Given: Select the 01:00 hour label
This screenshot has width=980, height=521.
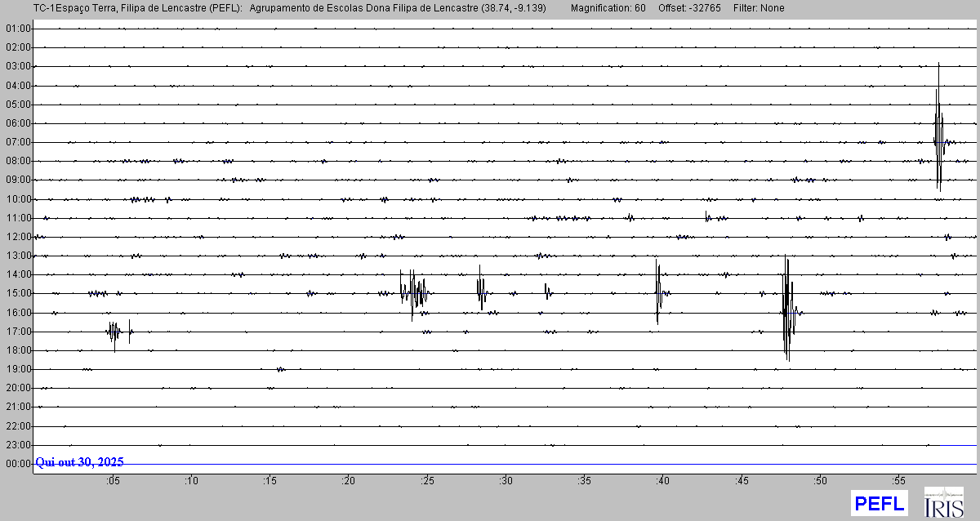Looking at the screenshot, I should (18, 29).
